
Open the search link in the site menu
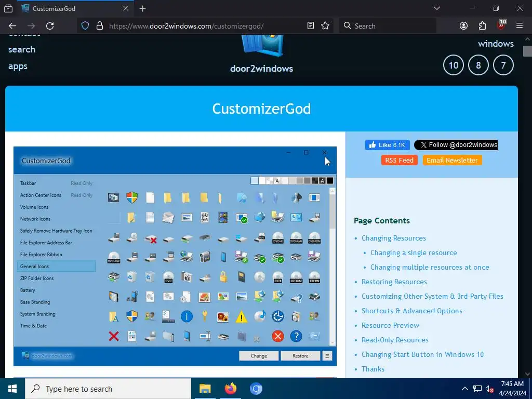click(x=22, y=49)
